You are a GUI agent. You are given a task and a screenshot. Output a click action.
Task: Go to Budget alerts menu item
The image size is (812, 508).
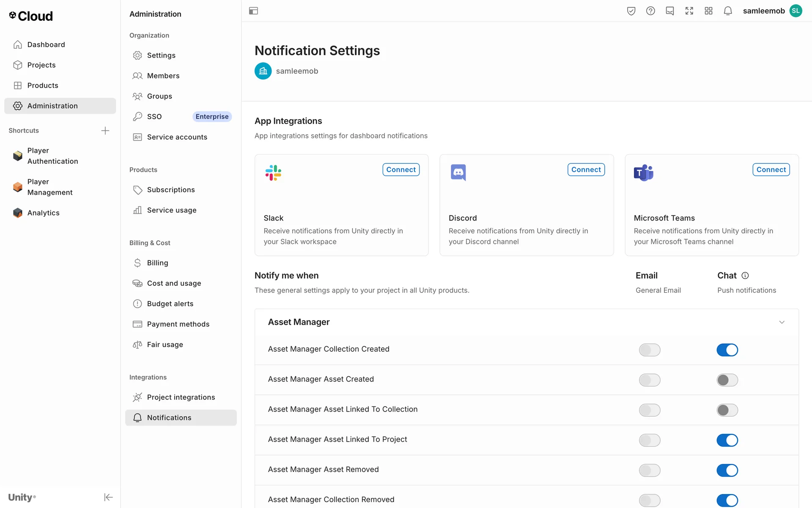[x=170, y=304]
